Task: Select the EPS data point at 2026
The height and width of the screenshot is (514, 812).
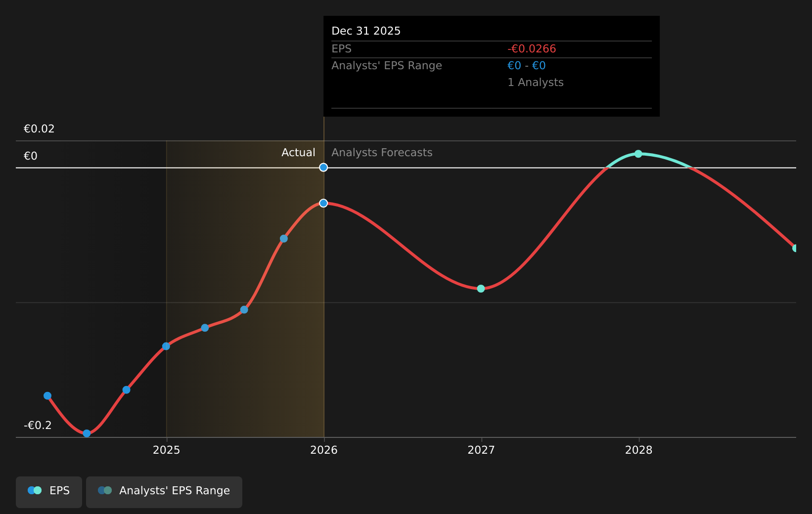Action: point(323,203)
